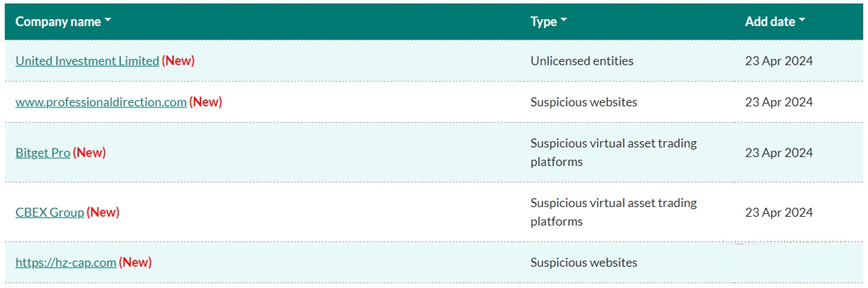This screenshot has width=868, height=288.
Task: Click the Add date header label
Action: tap(770, 21)
